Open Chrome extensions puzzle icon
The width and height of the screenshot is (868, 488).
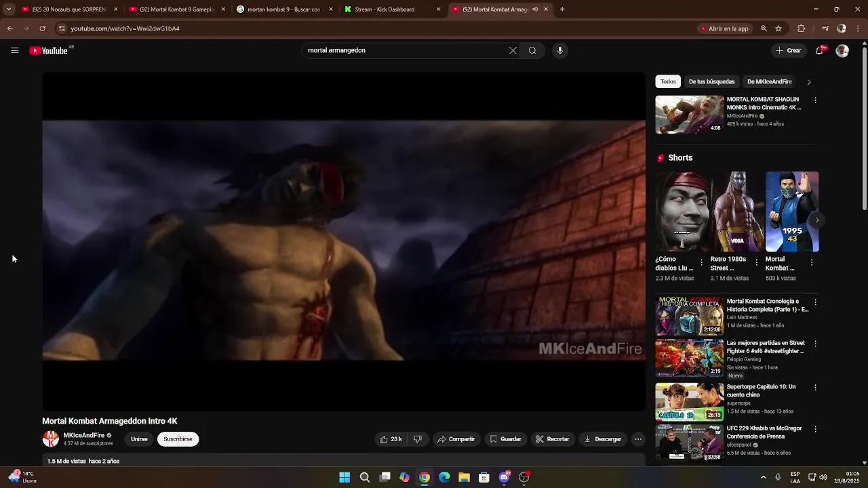[802, 28]
